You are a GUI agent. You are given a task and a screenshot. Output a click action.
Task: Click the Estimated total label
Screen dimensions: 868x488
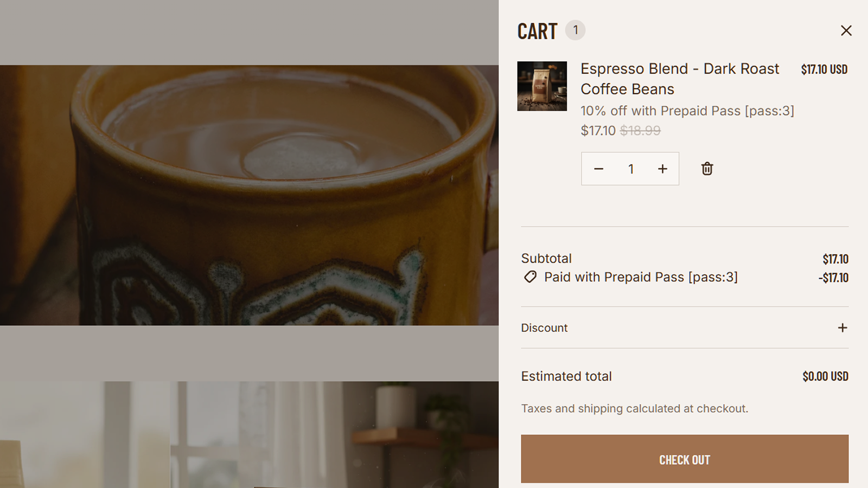566,376
